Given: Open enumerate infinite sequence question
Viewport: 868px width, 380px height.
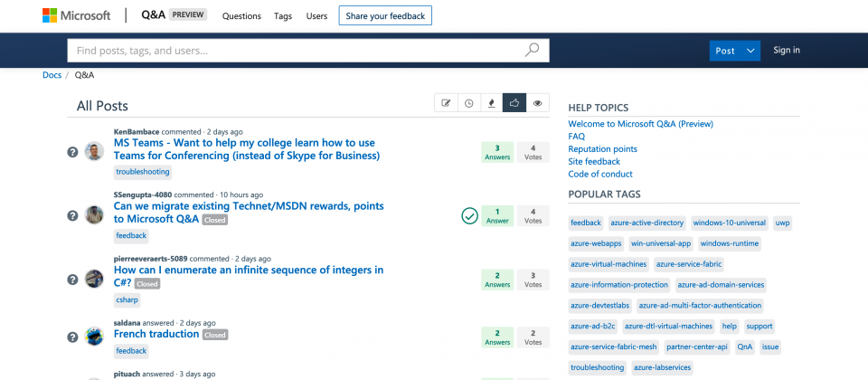Looking at the screenshot, I should coord(249,276).
